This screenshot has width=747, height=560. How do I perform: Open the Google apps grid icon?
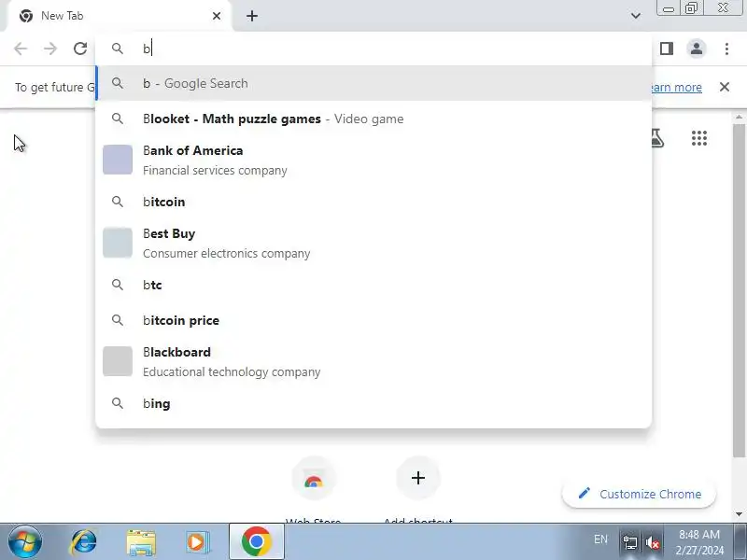698,138
